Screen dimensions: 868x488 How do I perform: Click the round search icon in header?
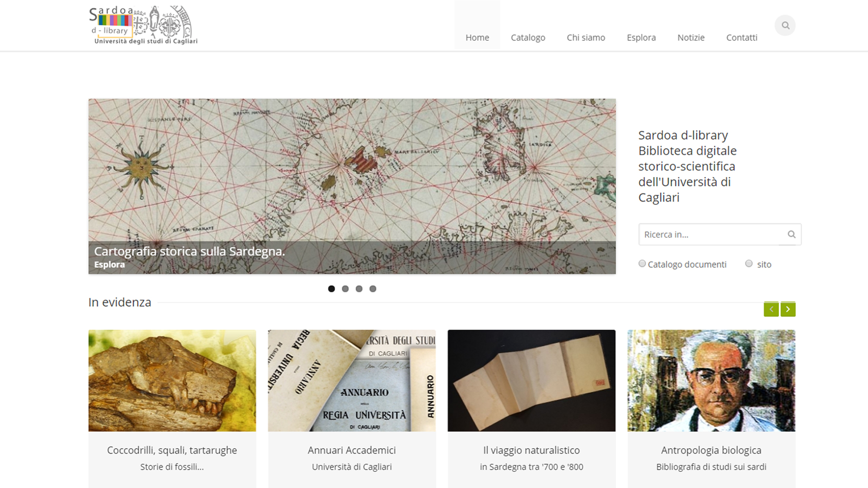pyautogui.click(x=785, y=25)
